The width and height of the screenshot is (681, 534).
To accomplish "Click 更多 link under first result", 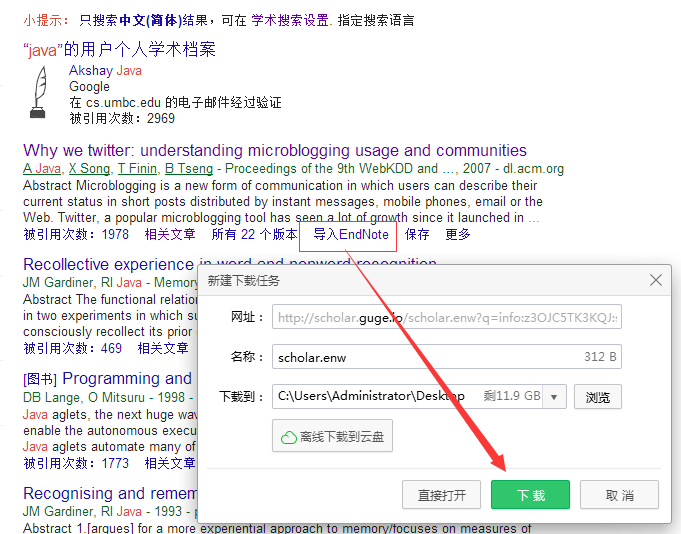I will pos(458,234).
